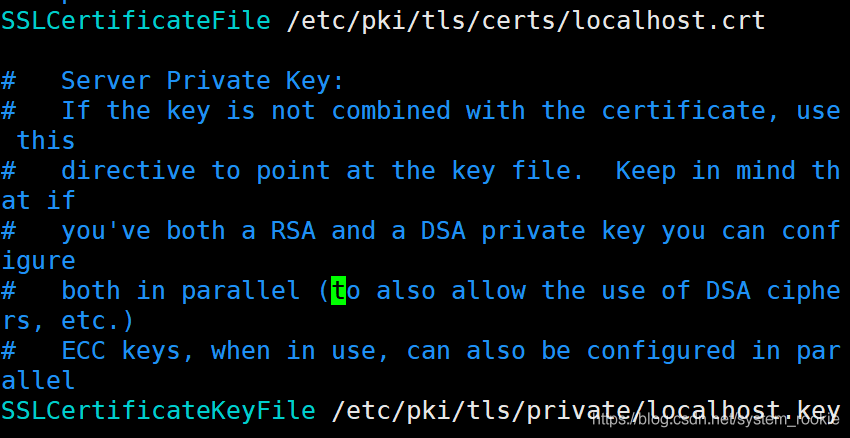This screenshot has width=850, height=438.
Task: Click the wrapped fragment "igure"
Action: [38, 261]
